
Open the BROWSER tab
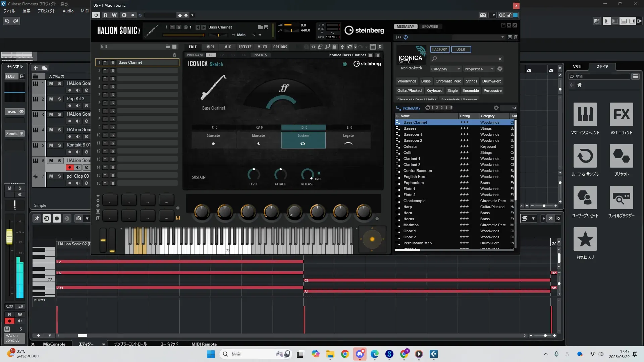[x=430, y=26]
